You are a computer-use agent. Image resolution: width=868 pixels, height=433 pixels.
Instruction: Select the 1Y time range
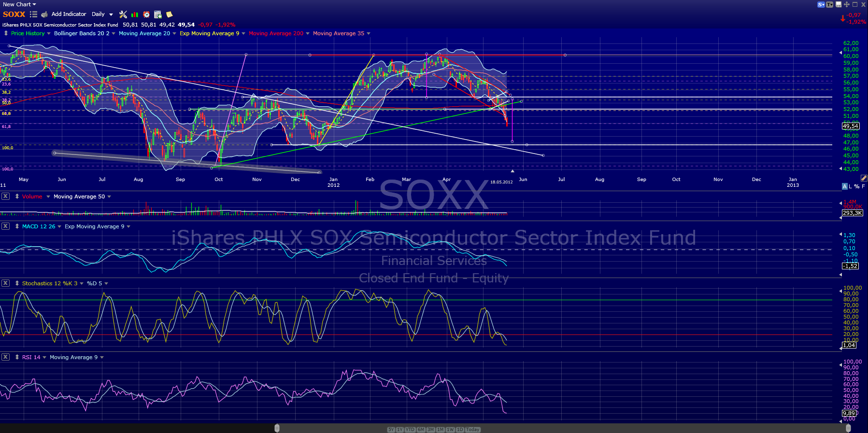click(x=400, y=430)
